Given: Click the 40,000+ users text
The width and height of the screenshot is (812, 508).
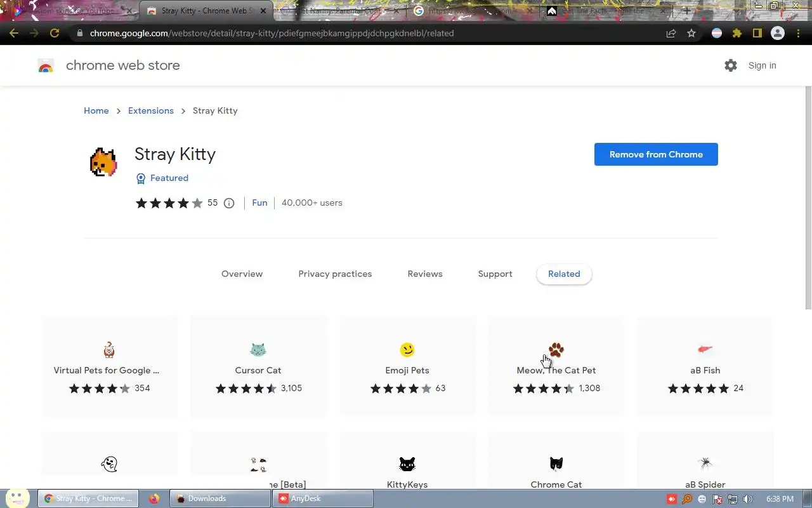Looking at the screenshot, I should (x=312, y=203).
